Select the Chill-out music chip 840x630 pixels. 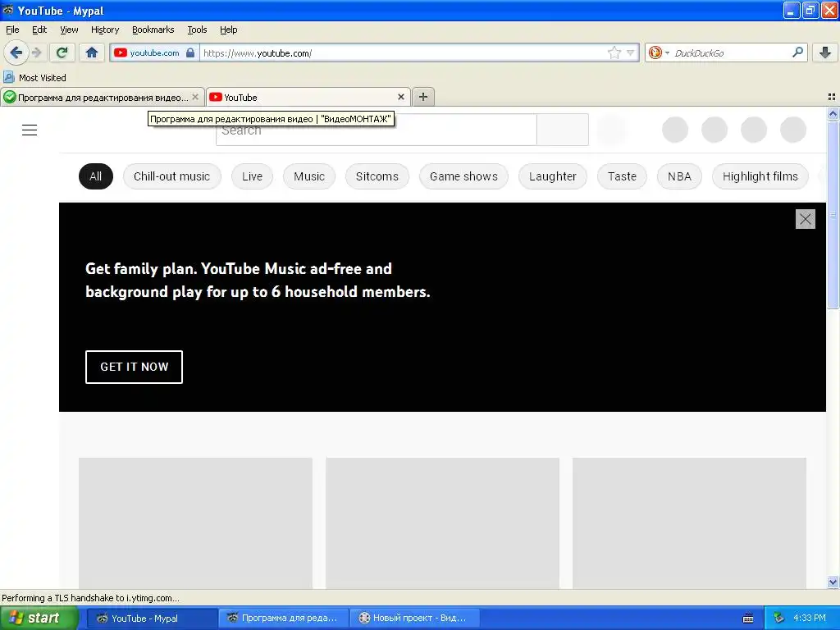coord(172,176)
